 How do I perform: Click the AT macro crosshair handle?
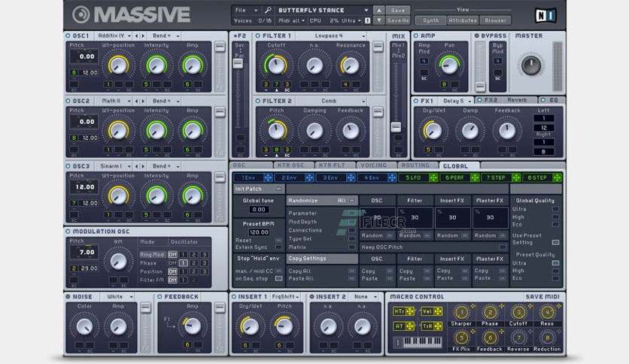(x=409, y=326)
